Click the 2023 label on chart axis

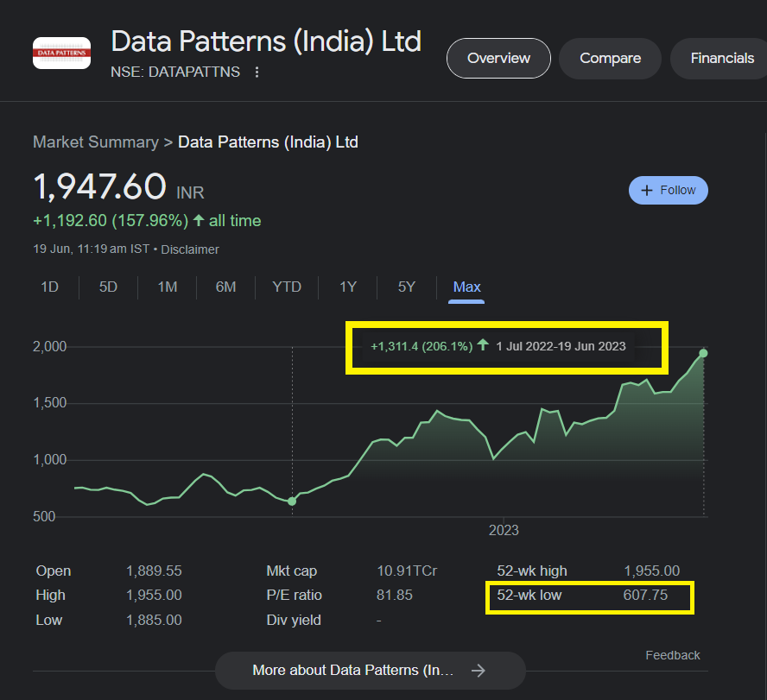coord(504,530)
